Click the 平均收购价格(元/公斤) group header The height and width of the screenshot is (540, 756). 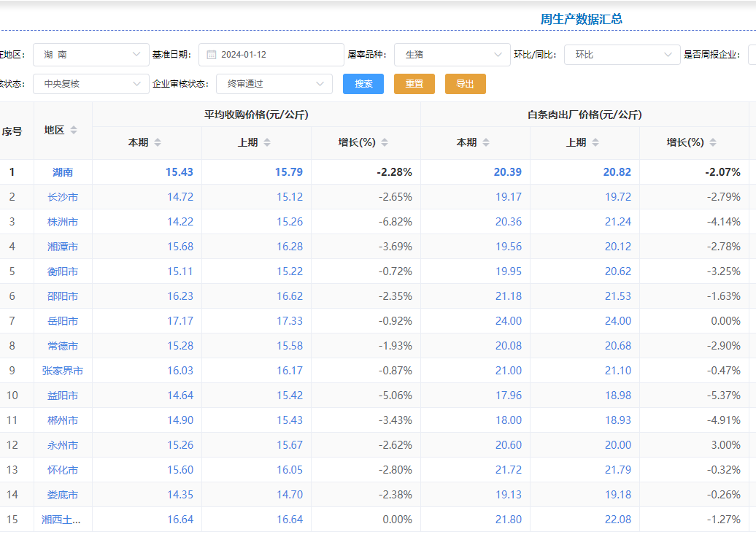[x=256, y=115]
